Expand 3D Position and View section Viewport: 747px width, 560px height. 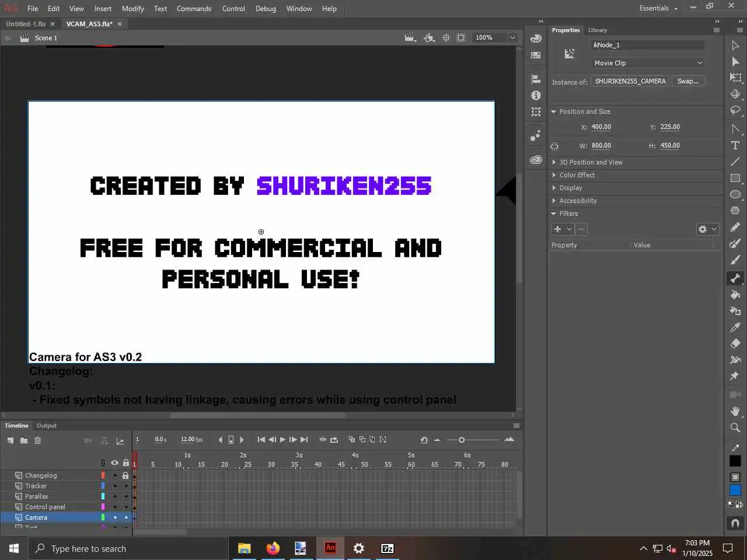[553, 162]
